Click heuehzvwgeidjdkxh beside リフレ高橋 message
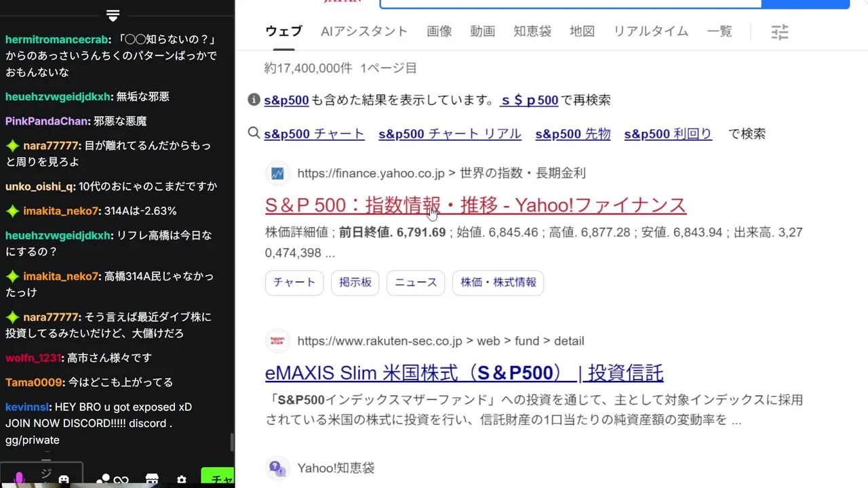868x488 pixels. coord(58,236)
